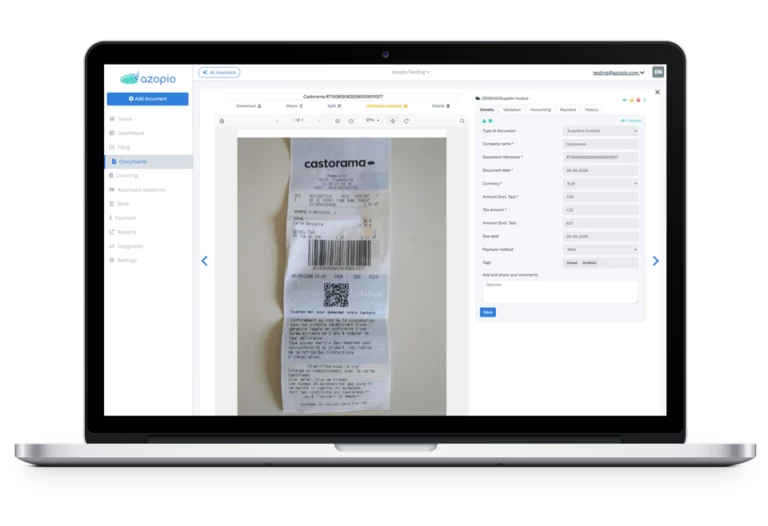Click the green eye status icon

(624, 100)
